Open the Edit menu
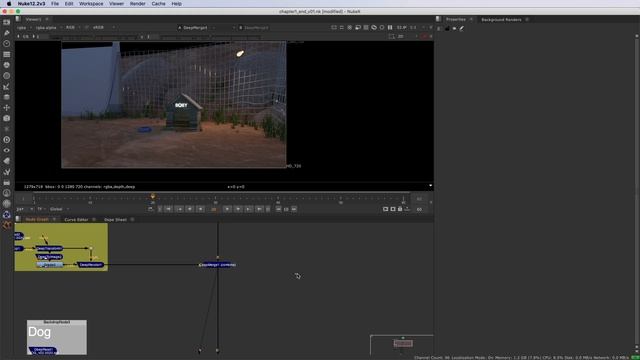Viewport: 640px width, 360px height. (x=69, y=4)
